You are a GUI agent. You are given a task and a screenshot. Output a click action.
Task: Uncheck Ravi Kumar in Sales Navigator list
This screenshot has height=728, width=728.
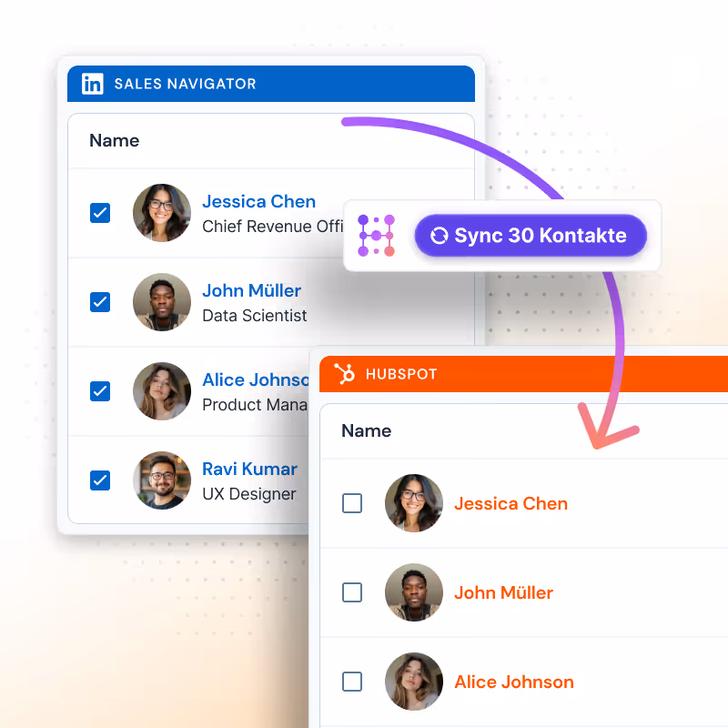(x=100, y=480)
